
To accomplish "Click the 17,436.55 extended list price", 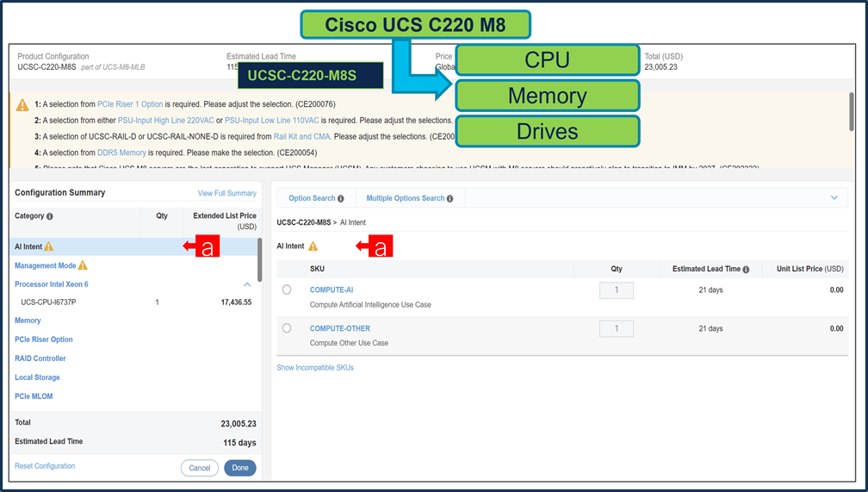I will (x=236, y=302).
